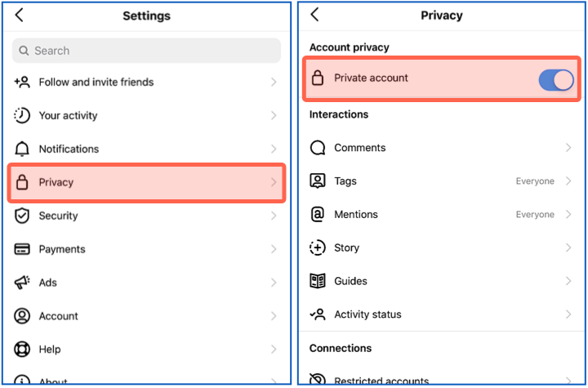
Task: Click the Mentions at-sign icon
Action: [x=318, y=214]
